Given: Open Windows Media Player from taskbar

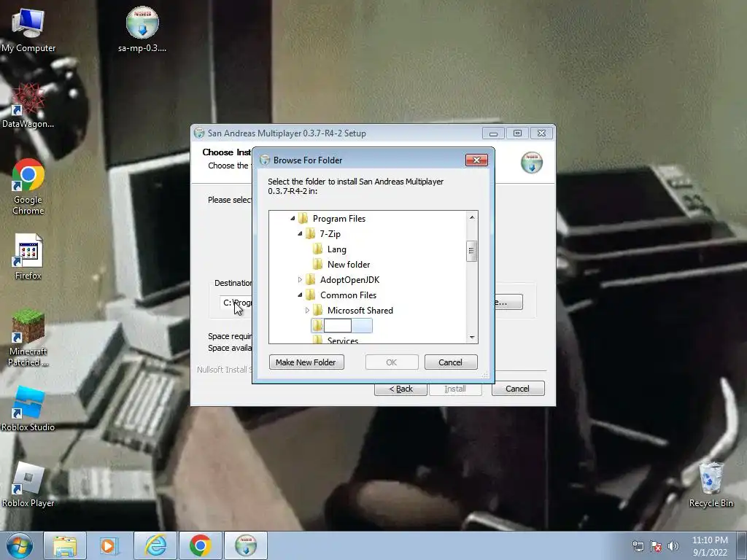Looking at the screenshot, I should (x=109, y=545).
